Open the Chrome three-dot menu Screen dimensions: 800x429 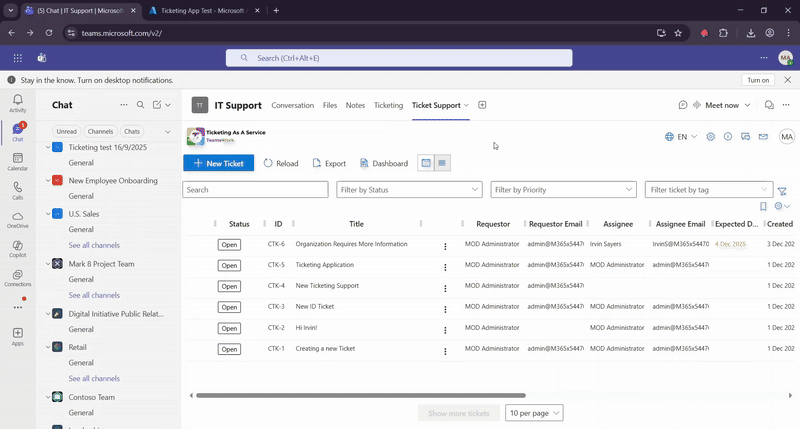tap(788, 33)
